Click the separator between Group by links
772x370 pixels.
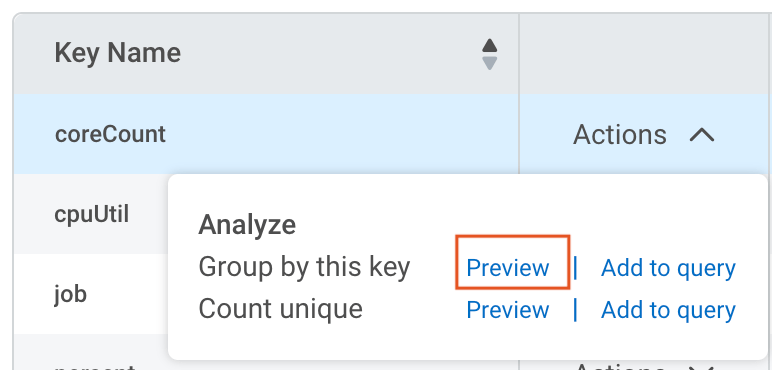point(575,268)
